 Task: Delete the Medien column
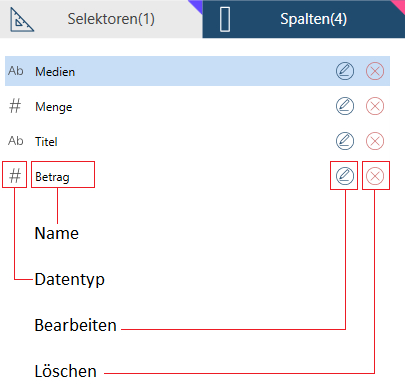375,71
